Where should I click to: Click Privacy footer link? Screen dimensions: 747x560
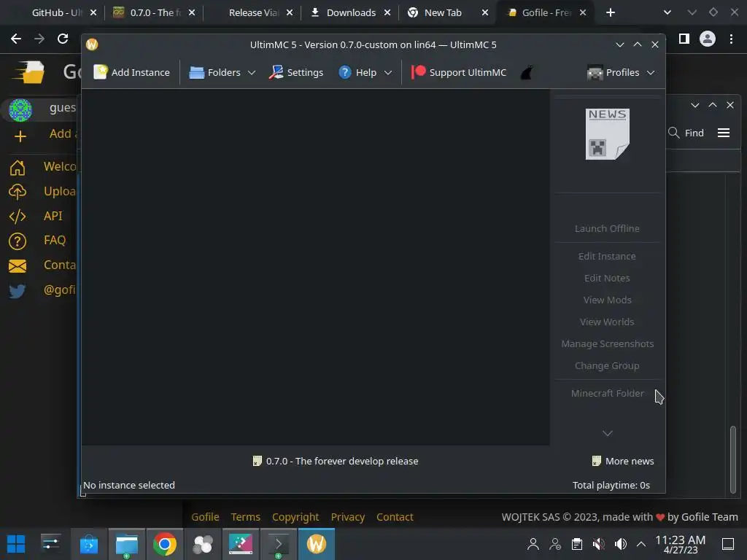(348, 517)
